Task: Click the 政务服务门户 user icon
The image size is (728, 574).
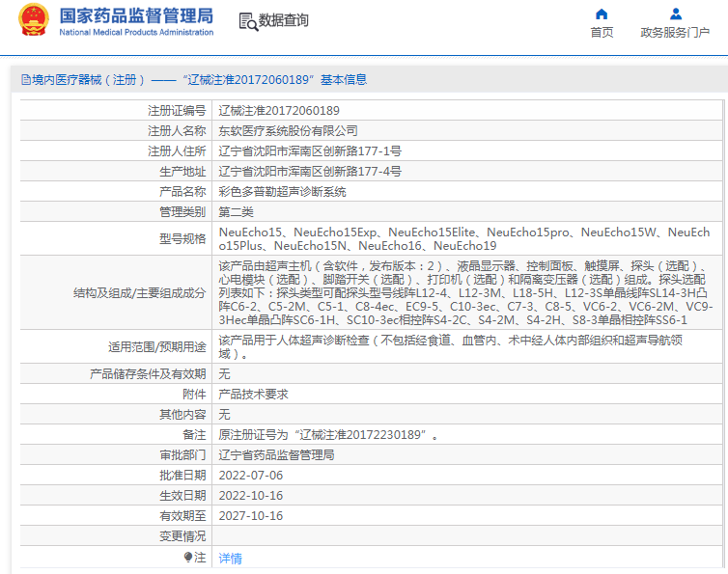Action: tap(676, 14)
